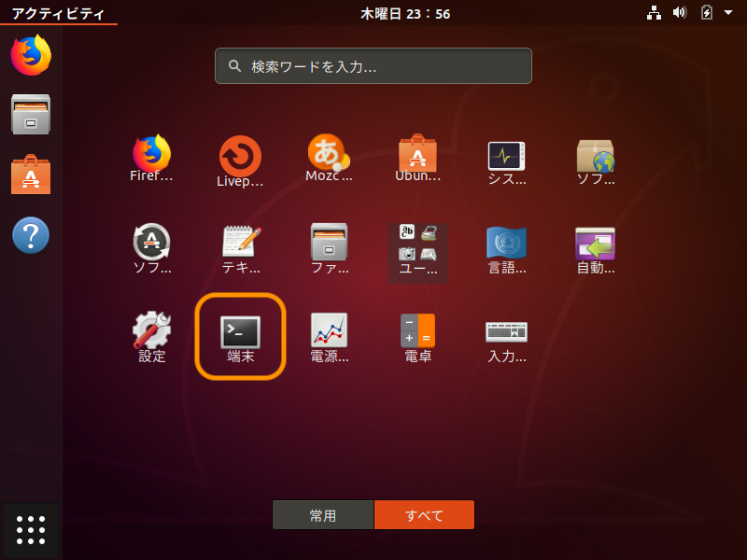
Task: Open the Startup Applications (自動...) app
Action: pos(596,249)
